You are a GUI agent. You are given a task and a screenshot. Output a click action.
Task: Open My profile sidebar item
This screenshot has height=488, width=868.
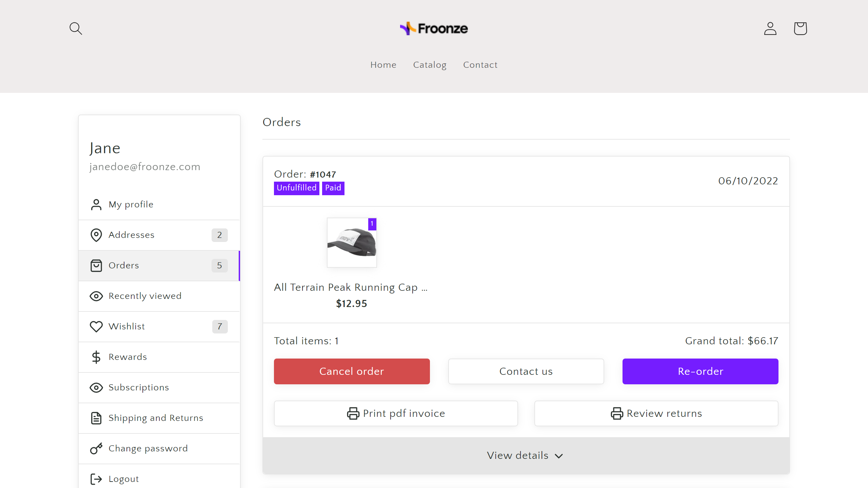coord(159,205)
